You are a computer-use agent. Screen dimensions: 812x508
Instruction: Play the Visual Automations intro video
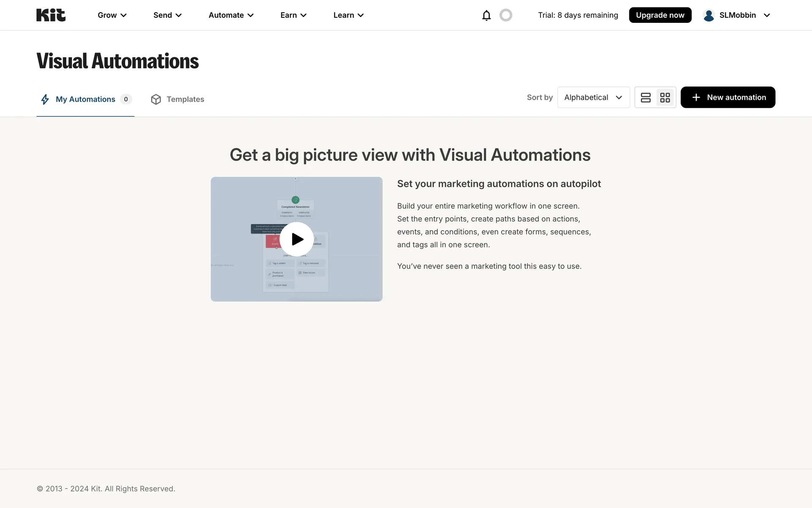point(297,239)
